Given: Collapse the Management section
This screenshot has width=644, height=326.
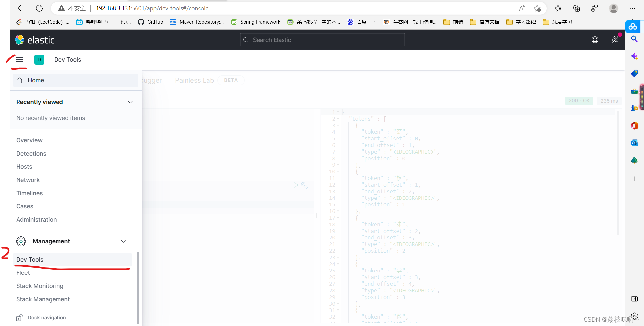Looking at the screenshot, I should (124, 241).
